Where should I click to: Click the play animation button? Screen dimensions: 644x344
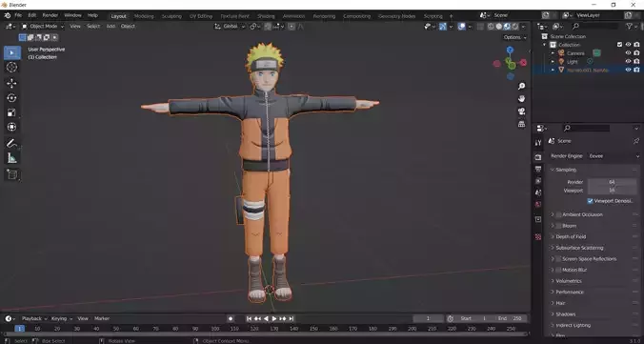[x=274, y=318]
